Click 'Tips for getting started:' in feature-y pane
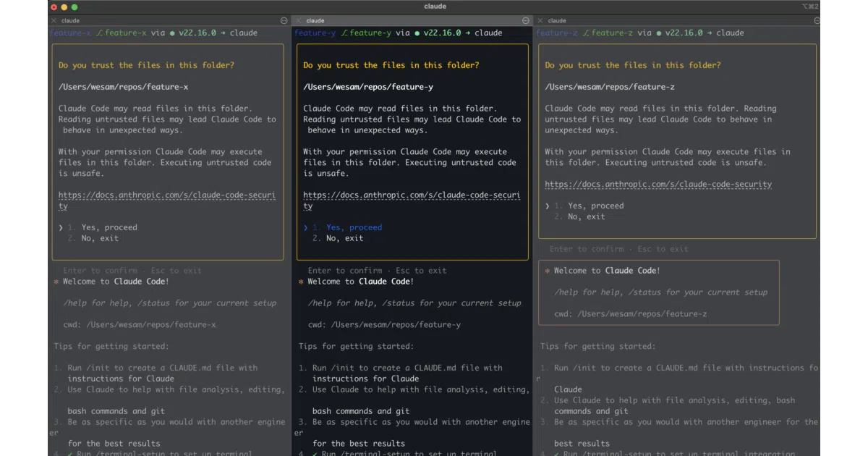This screenshot has width=868, height=456. [356, 347]
